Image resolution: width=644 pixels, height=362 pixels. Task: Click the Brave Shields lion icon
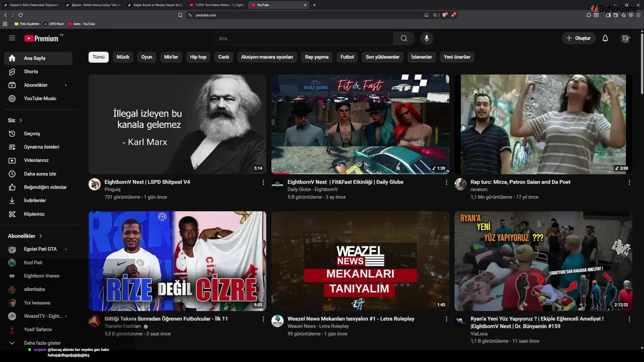444,15
